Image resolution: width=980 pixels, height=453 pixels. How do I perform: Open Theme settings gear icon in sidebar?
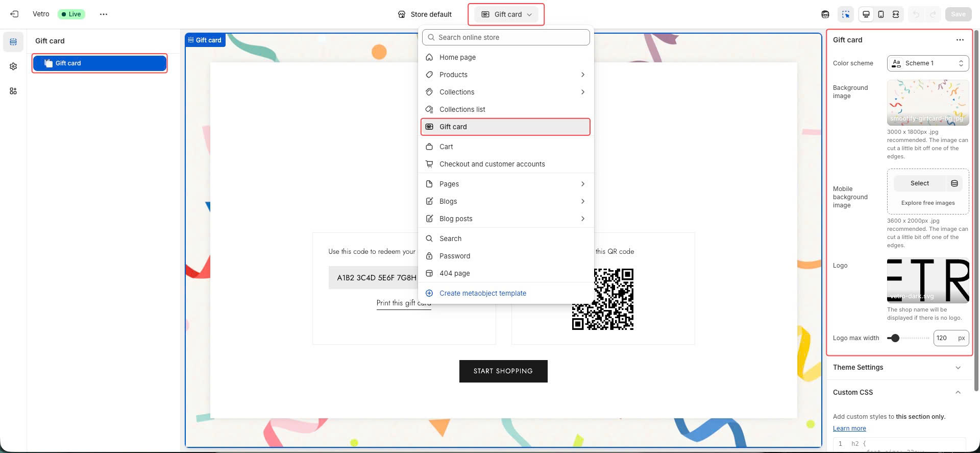point(13,66)
